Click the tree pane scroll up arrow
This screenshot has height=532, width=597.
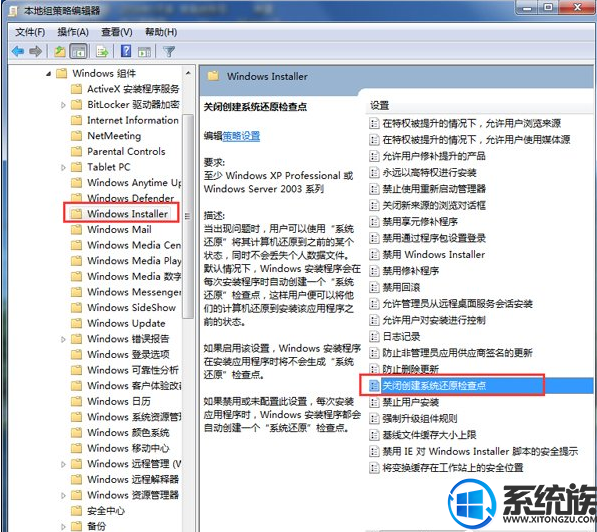pos(188,73)
